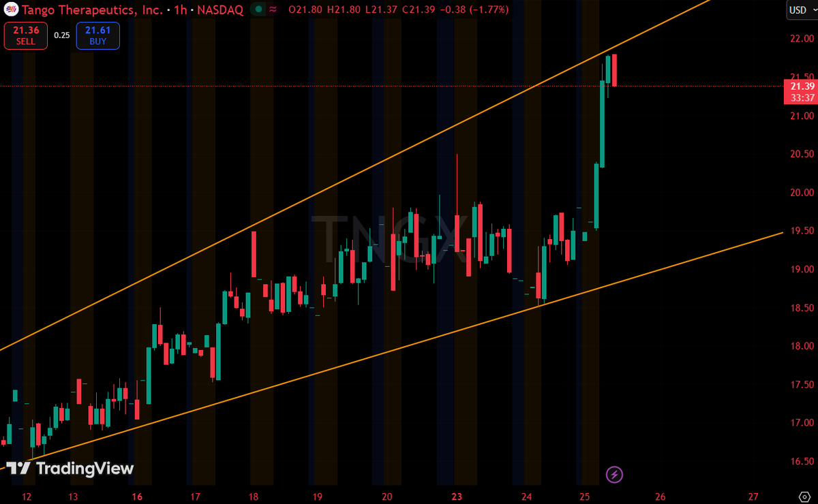Click the green market status dot

tap(258, 10)
